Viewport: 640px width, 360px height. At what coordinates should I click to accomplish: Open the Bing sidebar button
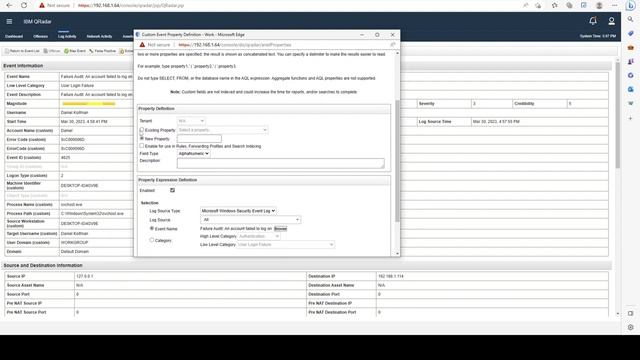click(631, 5)
